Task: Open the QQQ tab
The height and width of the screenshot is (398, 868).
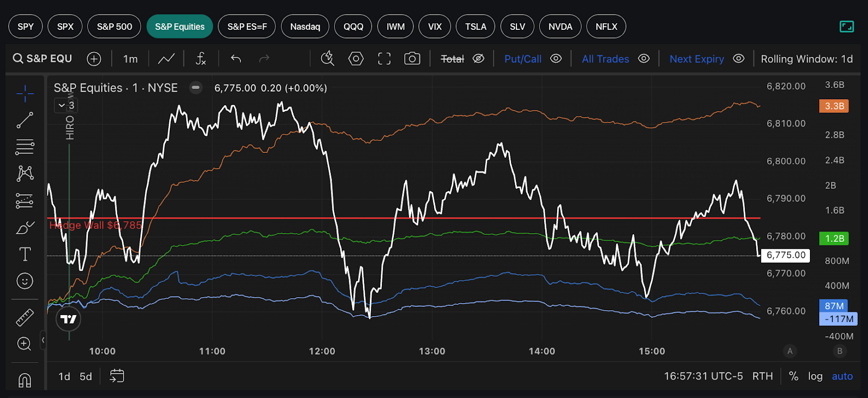Action: click(x=353, y=27)
